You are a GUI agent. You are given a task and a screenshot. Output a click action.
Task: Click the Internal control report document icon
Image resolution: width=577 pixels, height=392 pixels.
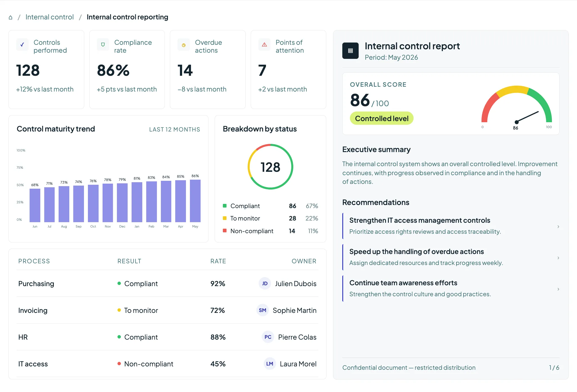(350, 51)
